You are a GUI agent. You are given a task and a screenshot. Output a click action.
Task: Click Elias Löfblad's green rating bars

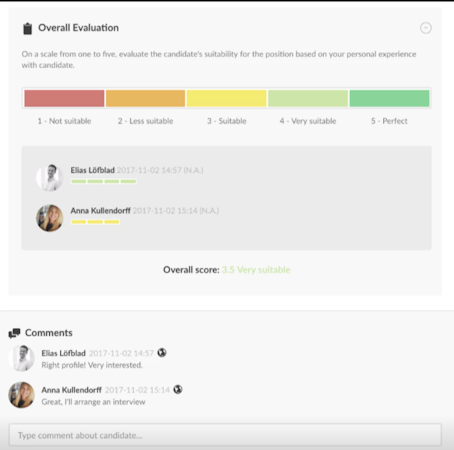click(104, 181)
